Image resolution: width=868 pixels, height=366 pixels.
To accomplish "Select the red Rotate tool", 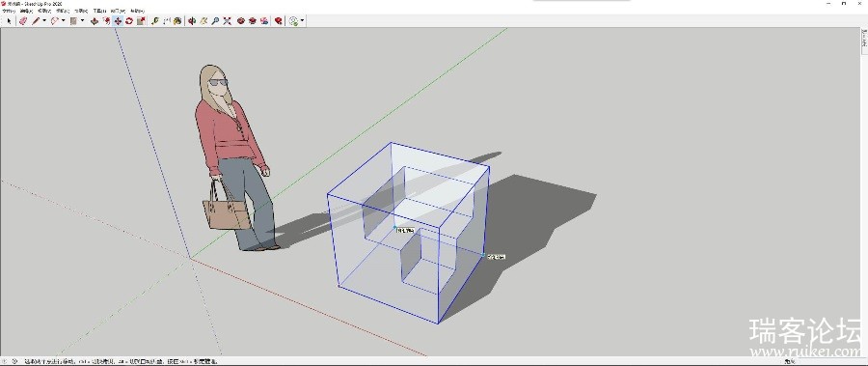I will pyautogui.click(x=129, y=21).
